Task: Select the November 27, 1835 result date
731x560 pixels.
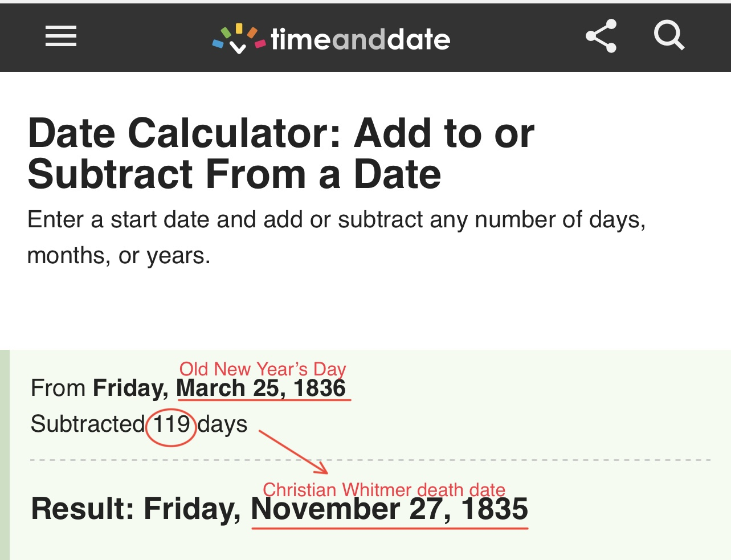Action: pos(390,510)
